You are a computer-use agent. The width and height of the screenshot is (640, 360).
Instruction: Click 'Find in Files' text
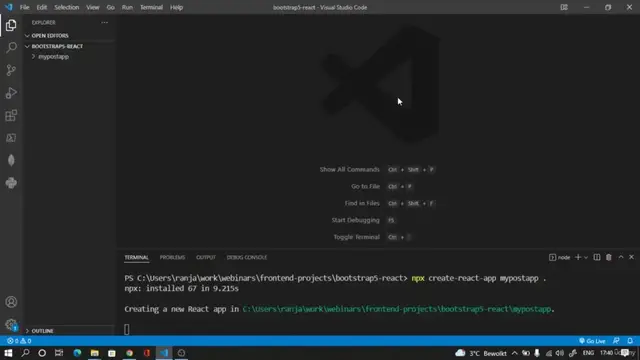pyautogui.click(x=362, y=203)
